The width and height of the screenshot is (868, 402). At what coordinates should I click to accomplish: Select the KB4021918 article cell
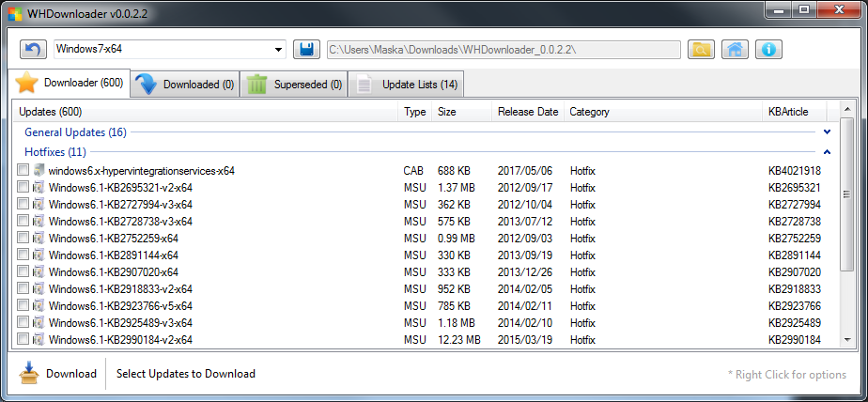tap(795, 171)
